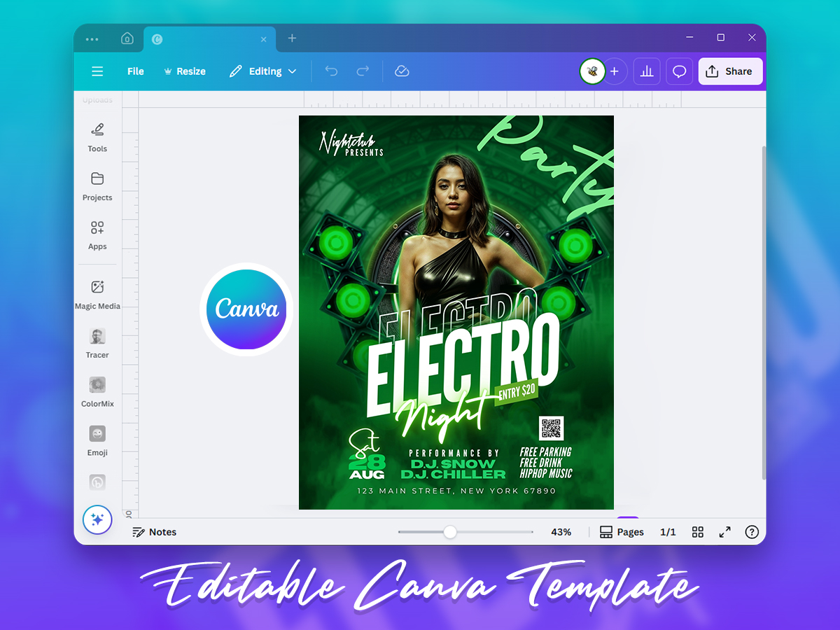Click the Share button
Viewport: 840px width, 630px height.
tap(730, 71)
